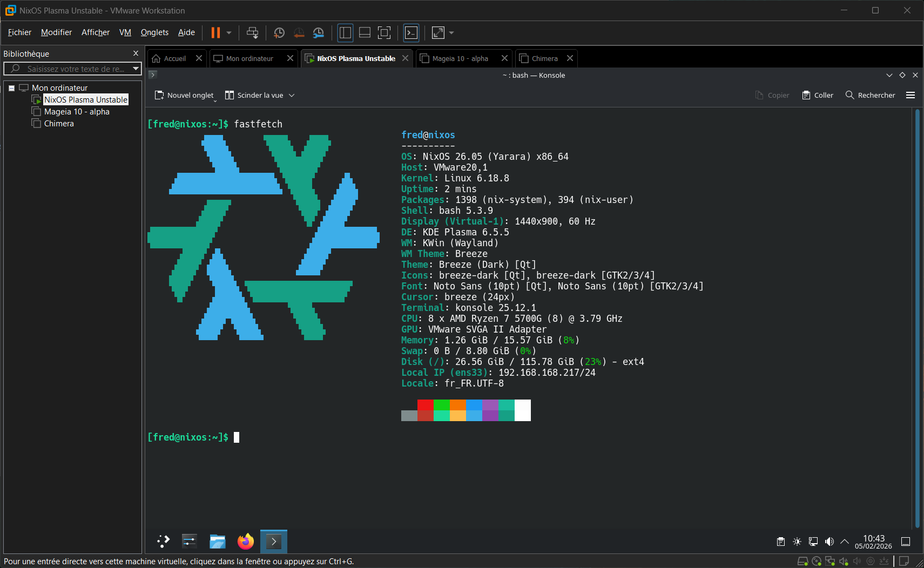Open the snapshot manager icon
This screenshot has height=568, width=924.
point(319,33)
